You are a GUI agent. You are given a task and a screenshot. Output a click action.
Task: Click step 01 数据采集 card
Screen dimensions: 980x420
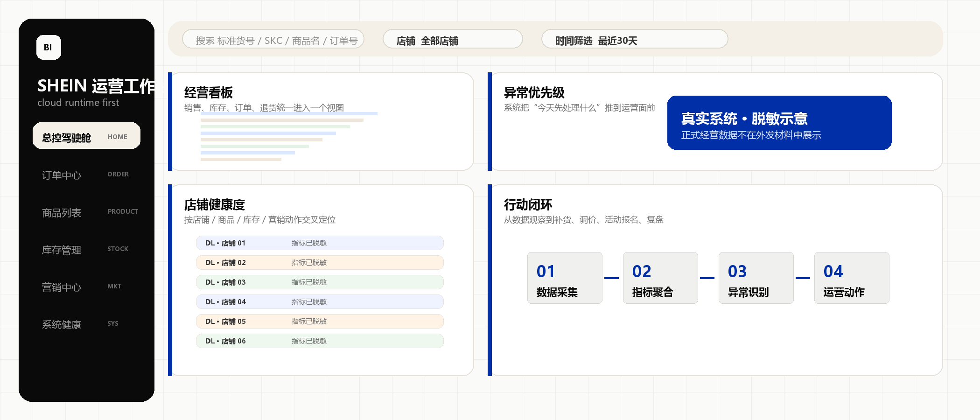click(x=565, y=278)
